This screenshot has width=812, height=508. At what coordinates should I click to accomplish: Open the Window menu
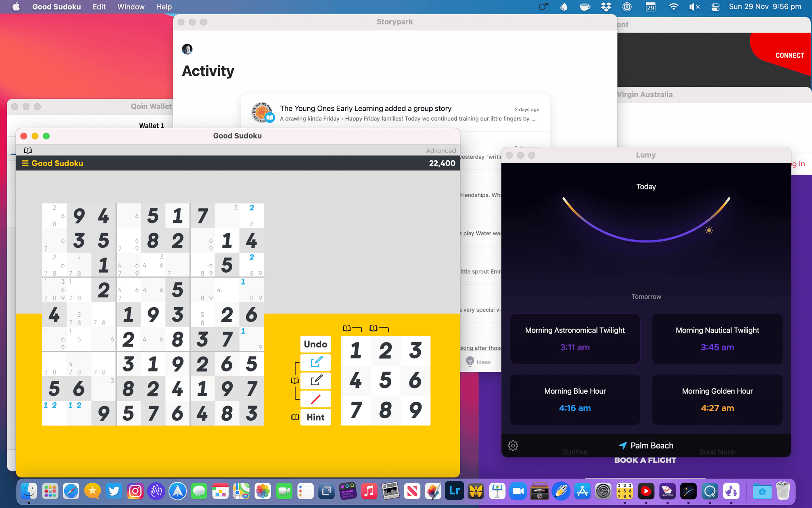coord(131,7)
